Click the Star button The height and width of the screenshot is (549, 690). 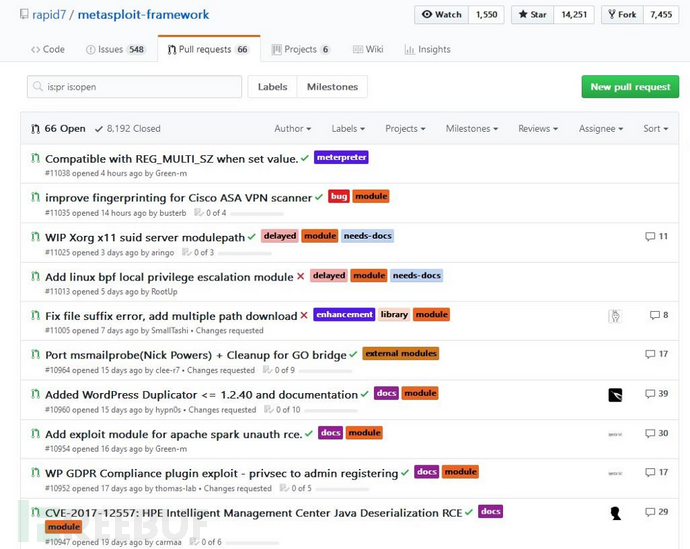tap(532, 15)
